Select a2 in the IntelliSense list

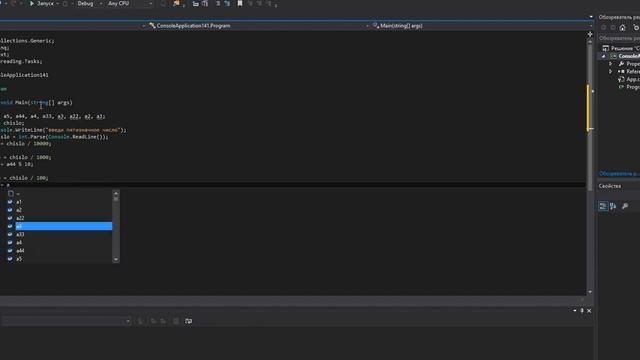(x=59, y=210)
